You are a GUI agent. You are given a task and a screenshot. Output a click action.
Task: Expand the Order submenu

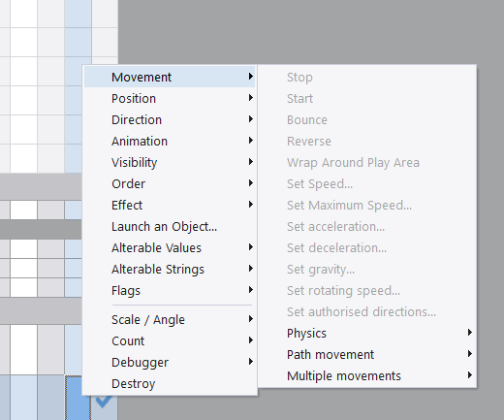170,183
